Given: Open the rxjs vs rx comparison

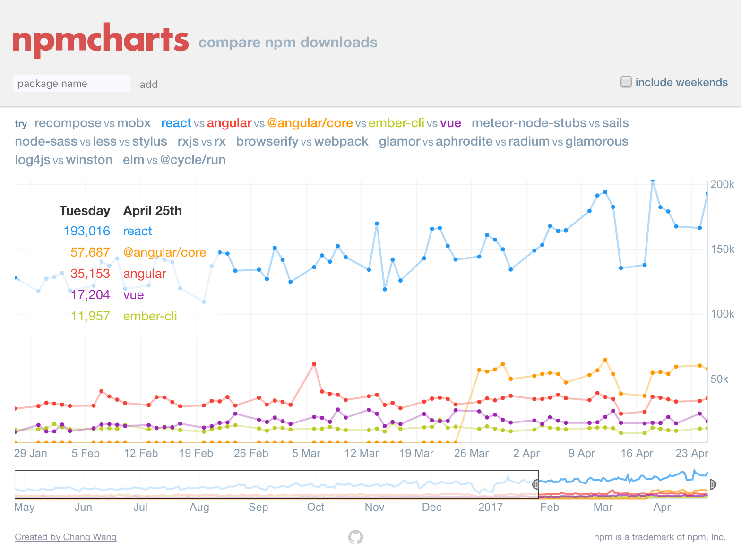Looking at the screenshot, I should pos(202,141).
